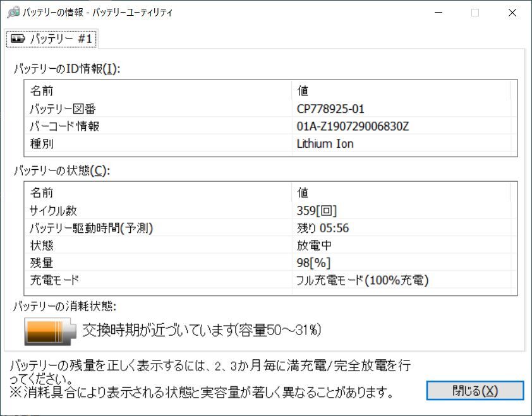Close the window with the title bar X
Screen dimensions: 532x416
click(x=512, y=13)
